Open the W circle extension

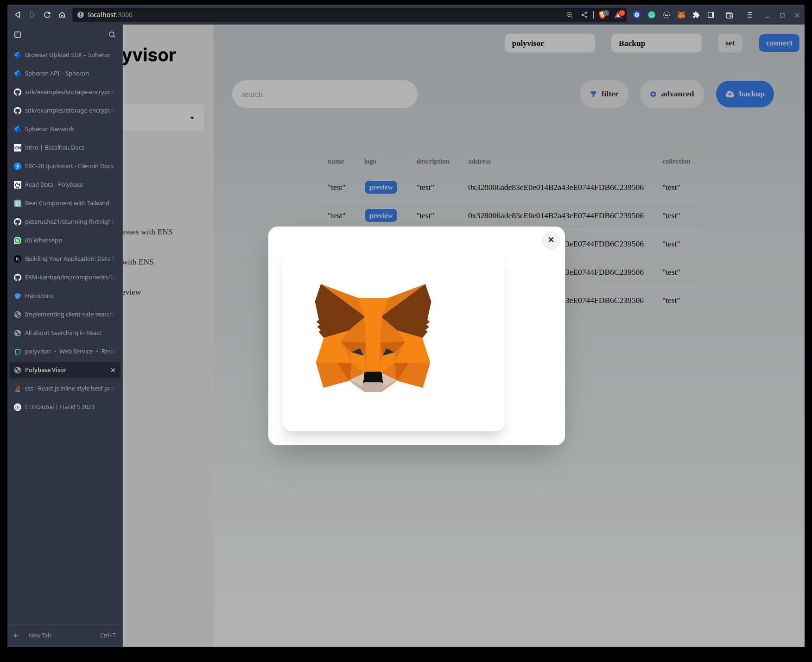tap(666, 15)
